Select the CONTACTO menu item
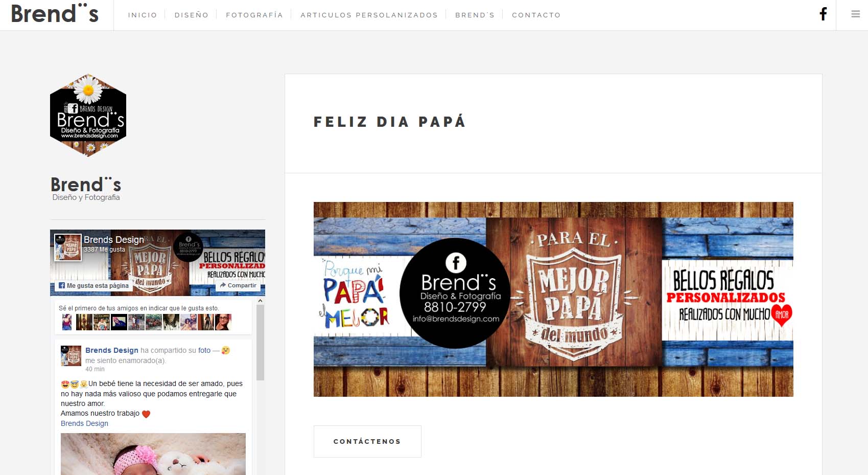Screen dimensions: 868x475 click(x=536, y=15)
